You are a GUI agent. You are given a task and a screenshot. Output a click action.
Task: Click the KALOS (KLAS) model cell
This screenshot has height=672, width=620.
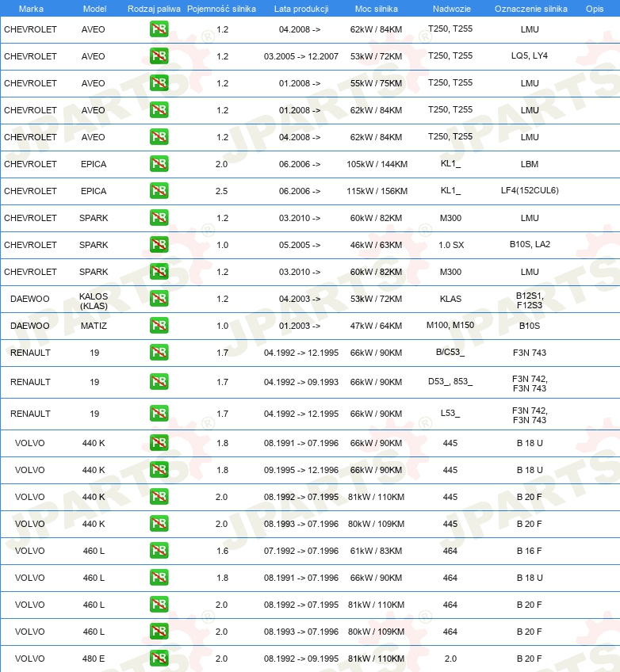[x=94, y=301]
